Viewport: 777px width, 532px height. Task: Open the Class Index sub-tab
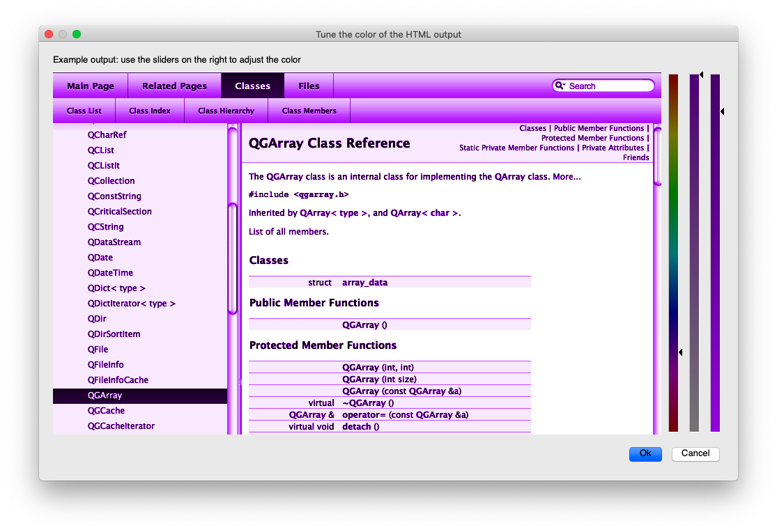point(150,111)
